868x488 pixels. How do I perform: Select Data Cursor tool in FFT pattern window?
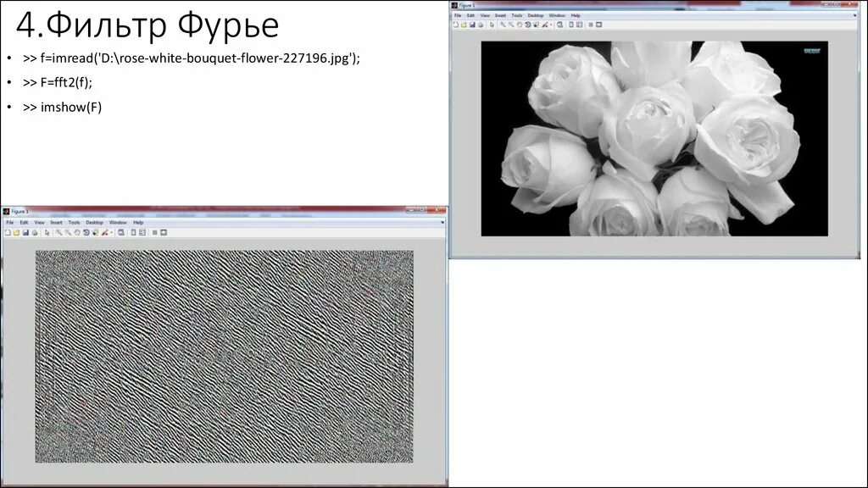point(95,232)
